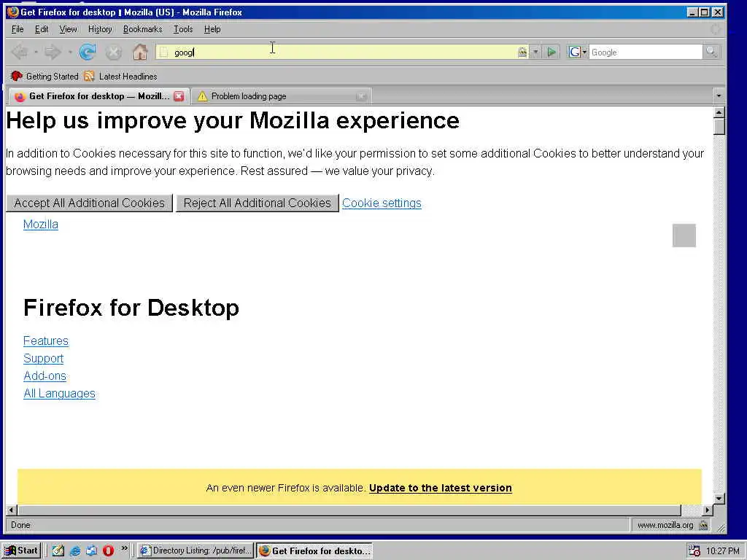The height and width of the screenshot is (560, 747).
Task: Click the status bar security icon
Action: pos(703,525)
